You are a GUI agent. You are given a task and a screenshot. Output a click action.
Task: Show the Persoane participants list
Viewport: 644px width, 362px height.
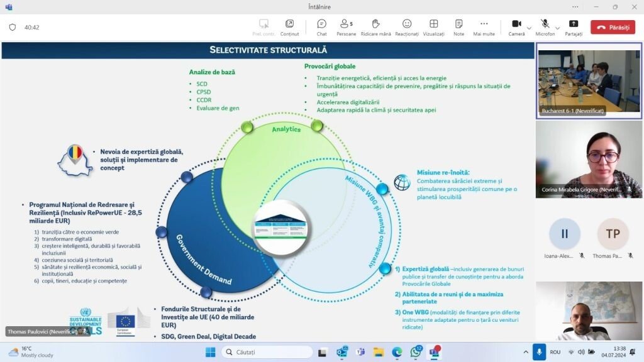pos(346,26)
